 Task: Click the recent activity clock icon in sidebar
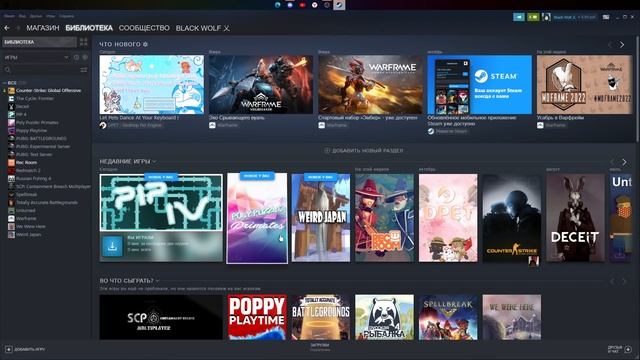76,58
